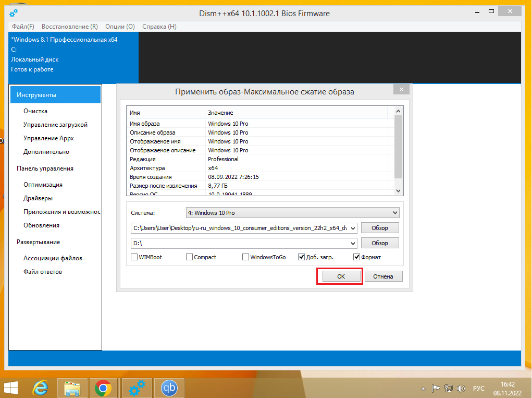532x398 pixels.
Task: Select Панель управления section
Action: [45, 168]
